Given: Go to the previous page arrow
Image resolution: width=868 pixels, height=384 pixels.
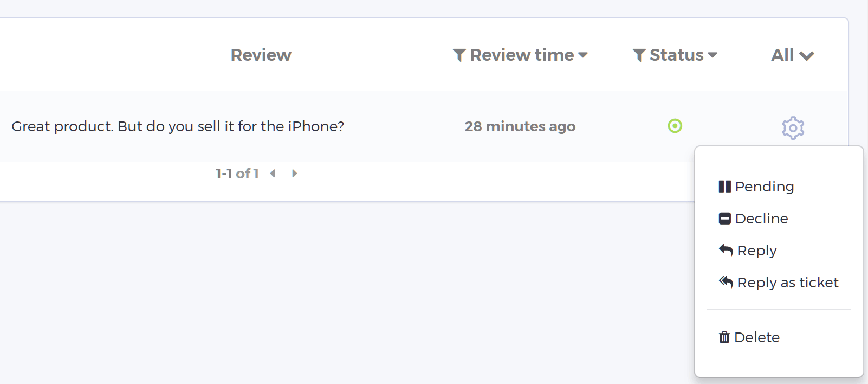Looking at the screenshot, I should tap(273, 174).
